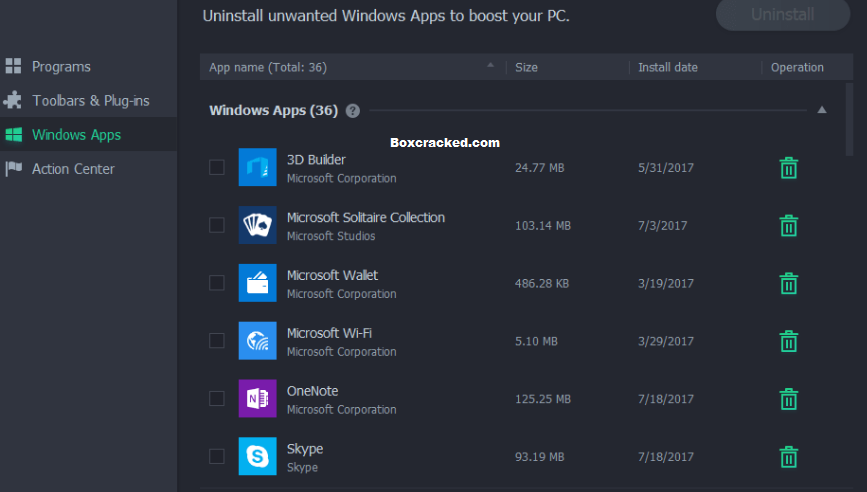
Task: Select Windows Apps in the sidebar
Action: 88,134
